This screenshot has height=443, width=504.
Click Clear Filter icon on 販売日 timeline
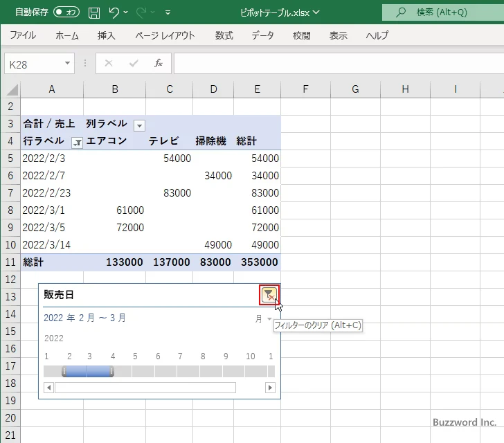269,294
